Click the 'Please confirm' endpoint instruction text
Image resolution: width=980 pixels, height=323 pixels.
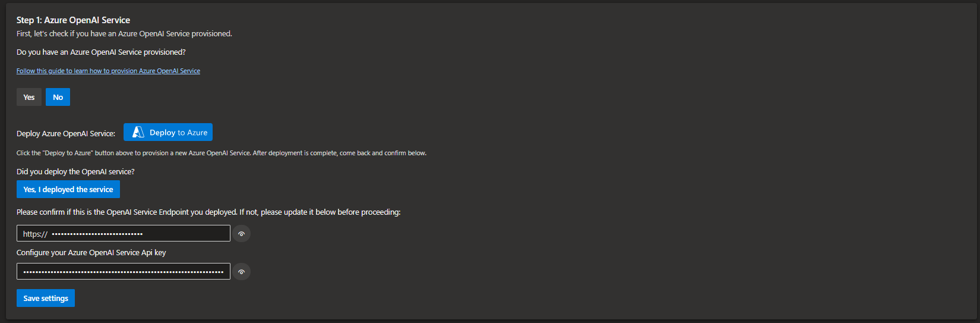click(208, 212)
